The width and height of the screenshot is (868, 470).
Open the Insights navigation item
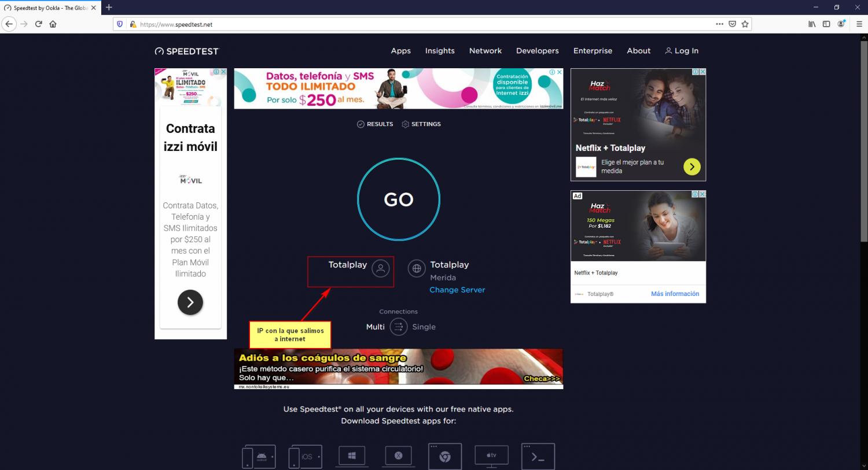click(440, 51)
